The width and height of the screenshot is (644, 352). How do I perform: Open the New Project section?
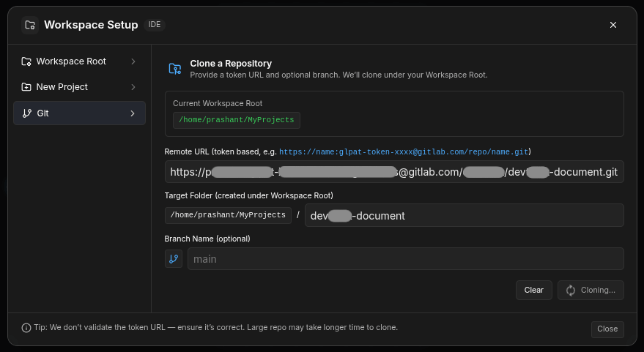pos(79,87)
